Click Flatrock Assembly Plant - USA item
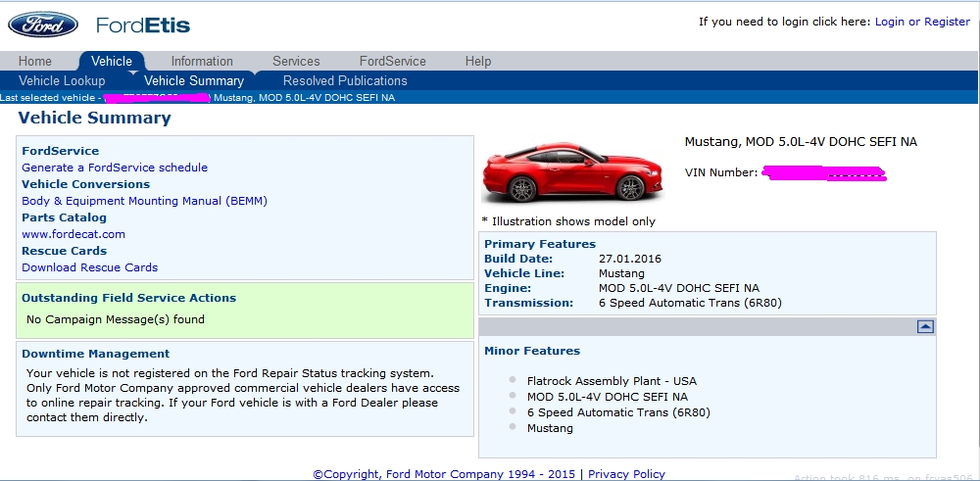The height and width of the screenshot is (481, 980). (x=612, y=381)
